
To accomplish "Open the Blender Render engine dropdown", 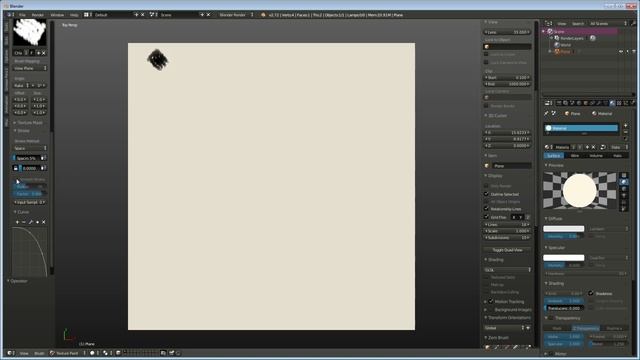I will [x=236, y=15].
